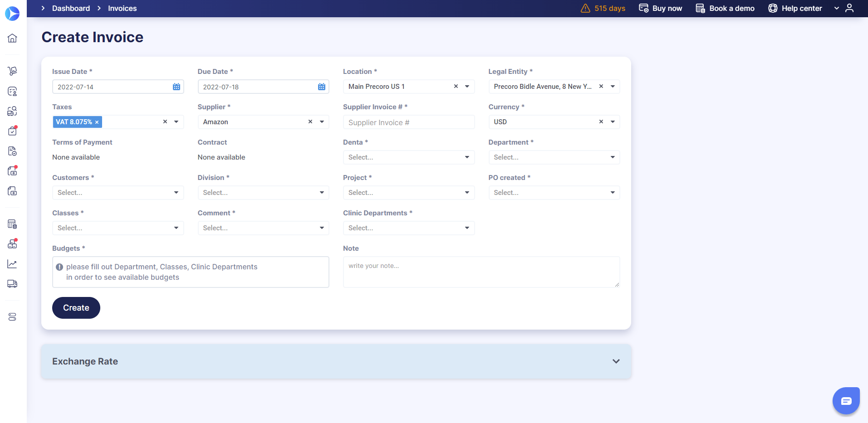Click the Supplier Invoice # field

(409, 122)
